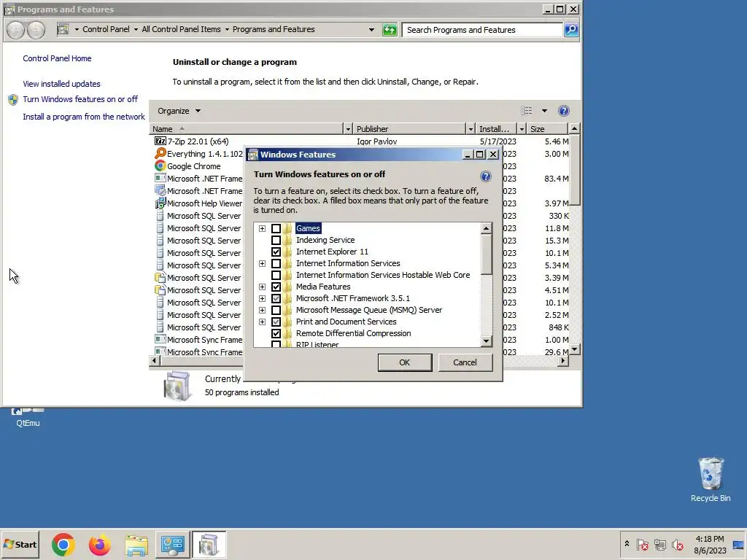Sort by the Size column header
747x560 pixels.
point(547,129)
